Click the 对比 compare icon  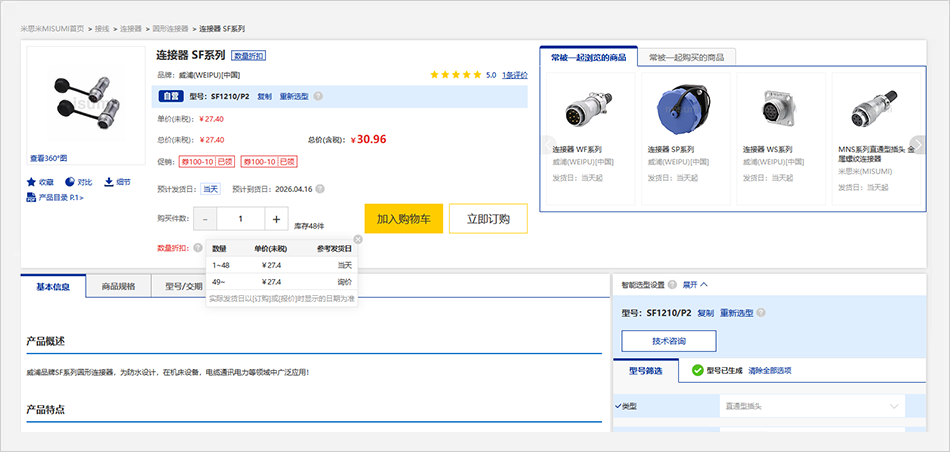tap(69, 182)
